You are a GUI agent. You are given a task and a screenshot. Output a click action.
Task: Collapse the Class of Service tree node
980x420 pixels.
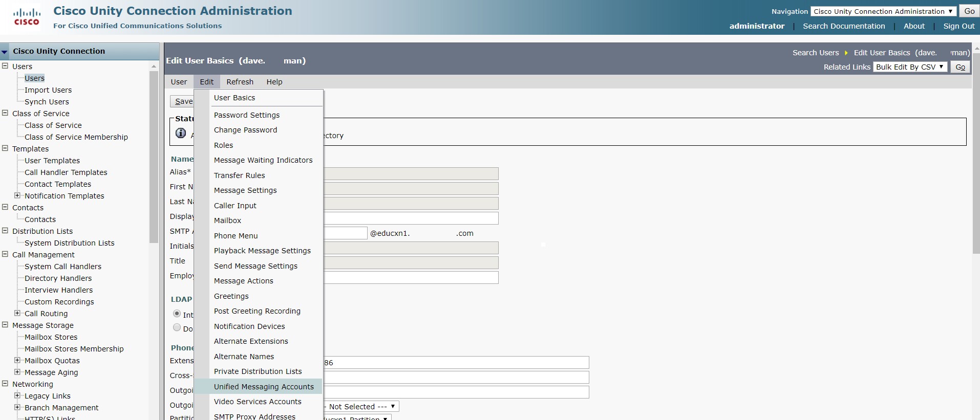5,113
